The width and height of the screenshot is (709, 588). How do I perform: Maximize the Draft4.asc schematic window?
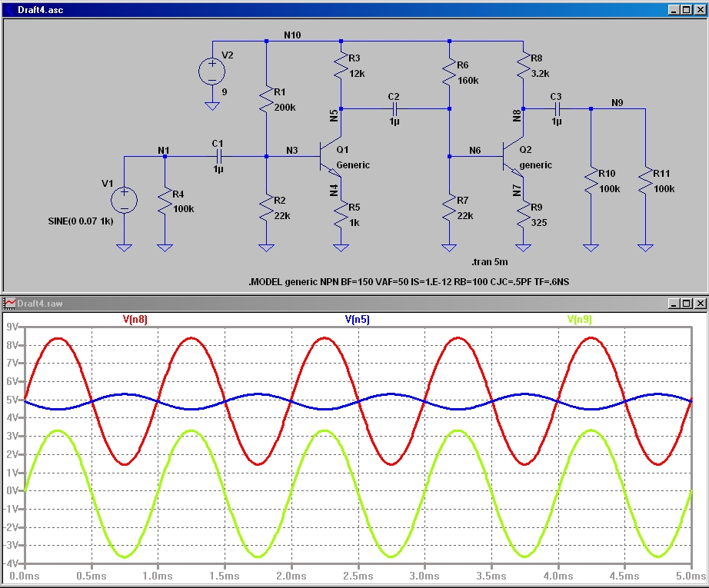click(x=687, y=10)
